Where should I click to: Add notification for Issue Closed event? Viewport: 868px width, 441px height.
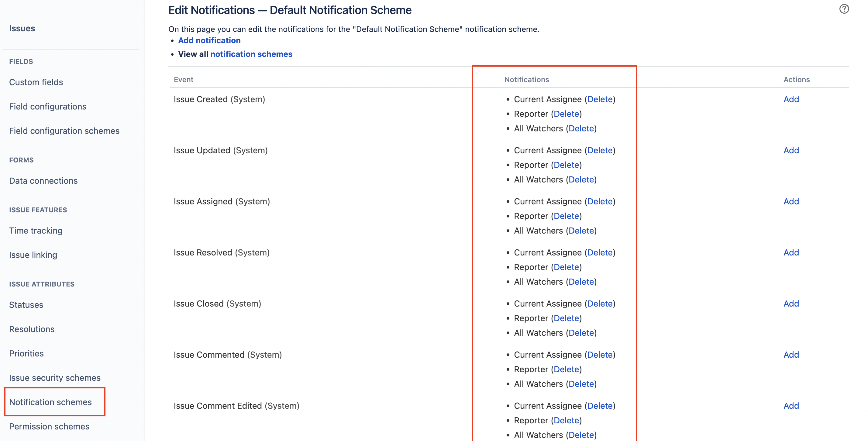click(791, 304)
